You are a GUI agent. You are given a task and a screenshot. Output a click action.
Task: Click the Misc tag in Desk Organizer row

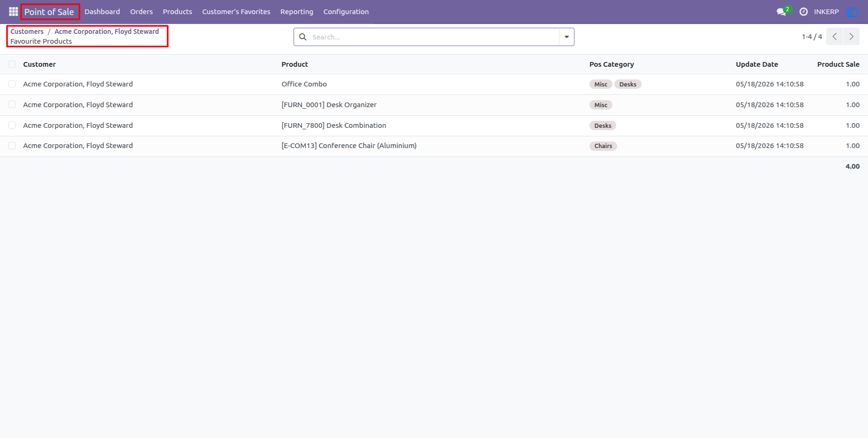coord(601,105)
